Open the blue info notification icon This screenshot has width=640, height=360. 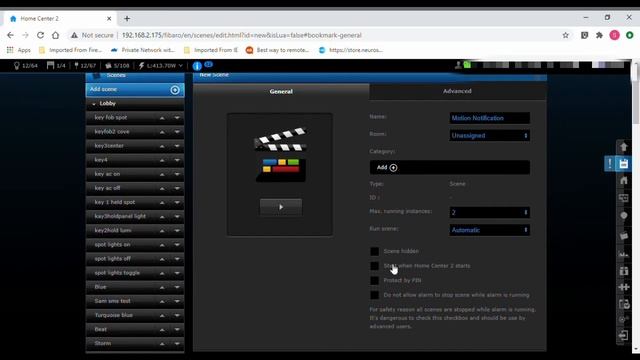(x=197, y=66)
